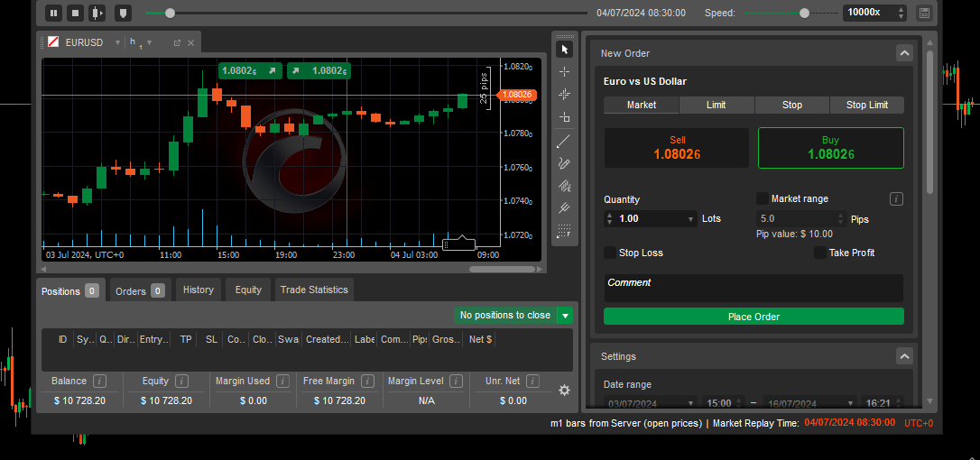Image resolution: width=980 pixels, height=460 pixels.
Task: Select the pitchfork drawing tool
Action: pyautogui.click(x=564, y=207)
